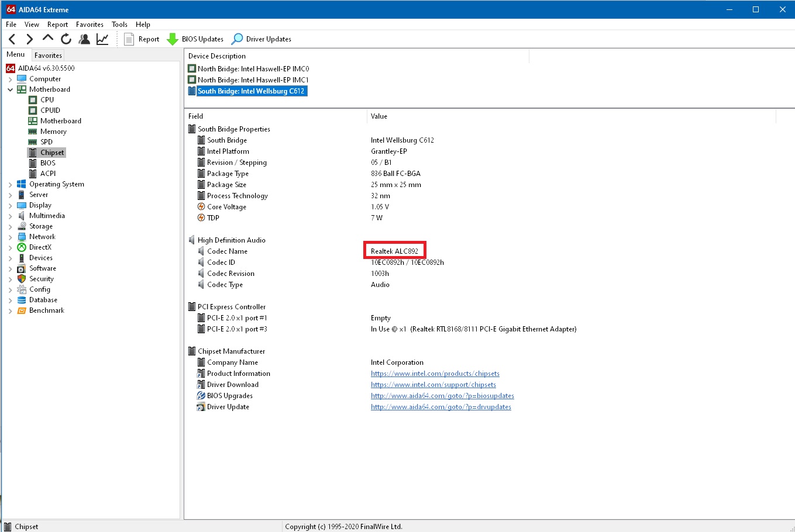This screenshot has width=795, height=532.
Task: Click the Field column header
Action: click(x=276, y=116)
